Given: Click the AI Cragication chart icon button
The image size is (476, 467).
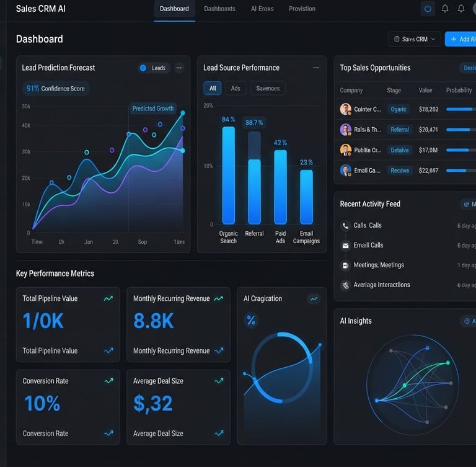Looking at the screenshot, I should 314,299.
